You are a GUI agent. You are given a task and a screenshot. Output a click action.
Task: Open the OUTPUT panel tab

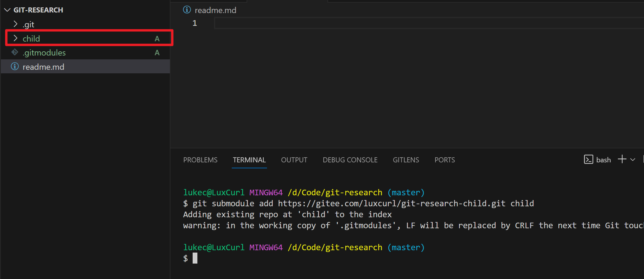coord(294,160)
